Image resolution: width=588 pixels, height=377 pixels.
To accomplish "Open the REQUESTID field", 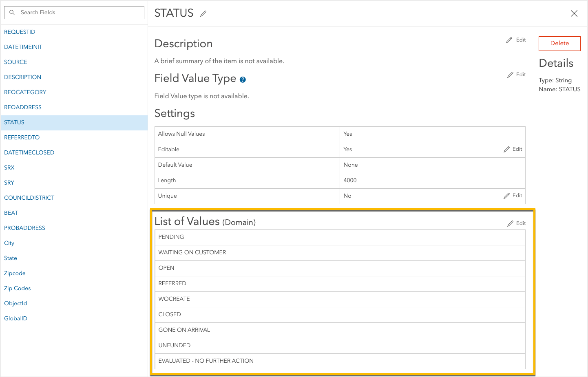I will pos(20,32).
